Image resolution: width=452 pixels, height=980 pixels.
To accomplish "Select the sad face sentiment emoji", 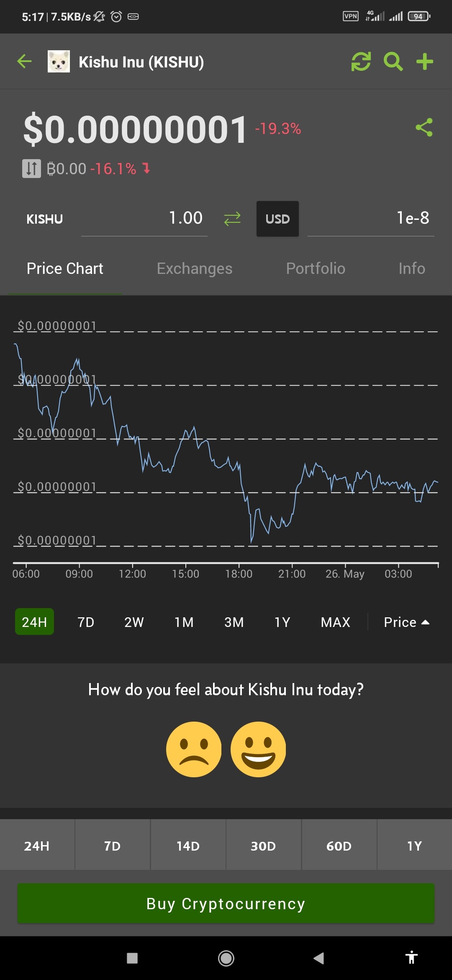I will [194, 749].
